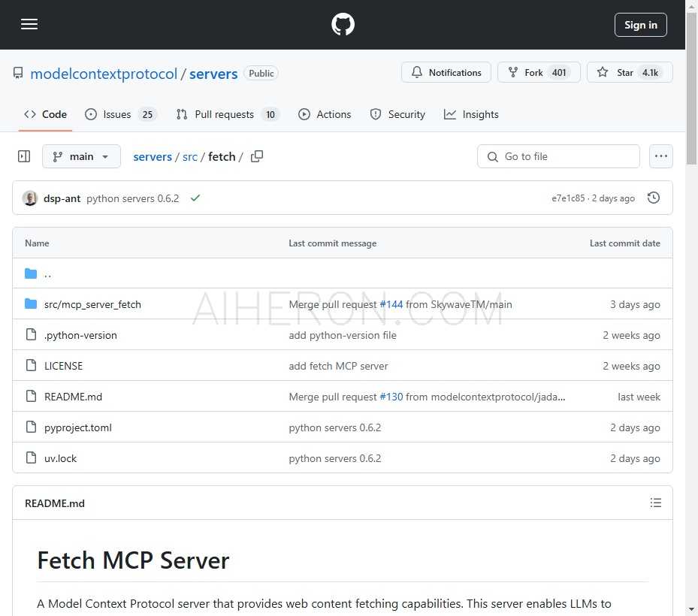The image size is (698, 616).
Task: Click the file icon beside LICENSE
Action: click(31, 365)
